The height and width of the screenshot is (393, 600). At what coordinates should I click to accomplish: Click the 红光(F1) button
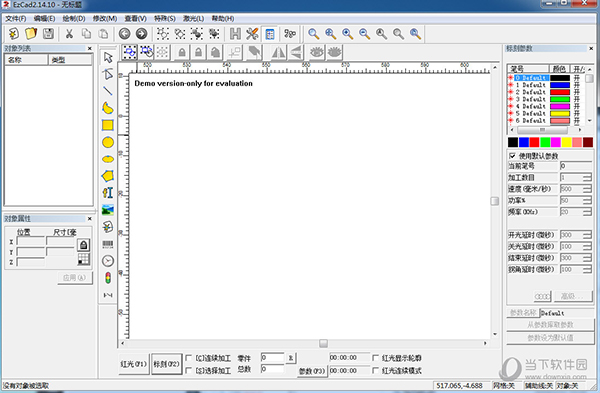click(x=133, y=364)
